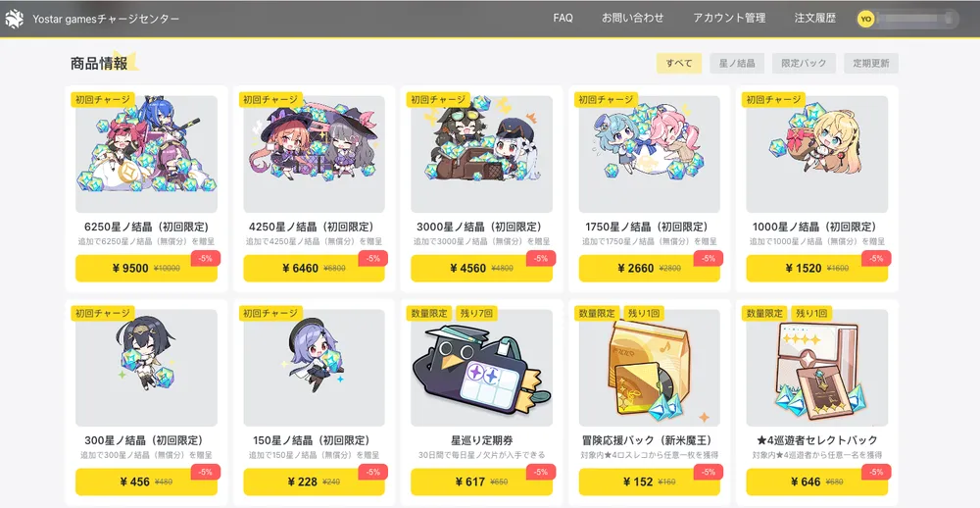This screenshot has width=980, height=508.
Task: Open the 冒険応援パック golden bag image
Action: [650, 368]
